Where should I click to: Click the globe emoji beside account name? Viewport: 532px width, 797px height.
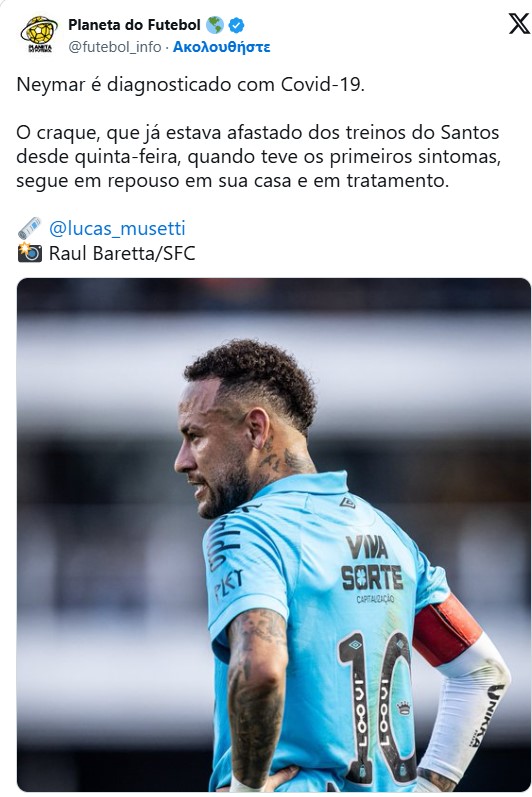click(x=214, y=24)
